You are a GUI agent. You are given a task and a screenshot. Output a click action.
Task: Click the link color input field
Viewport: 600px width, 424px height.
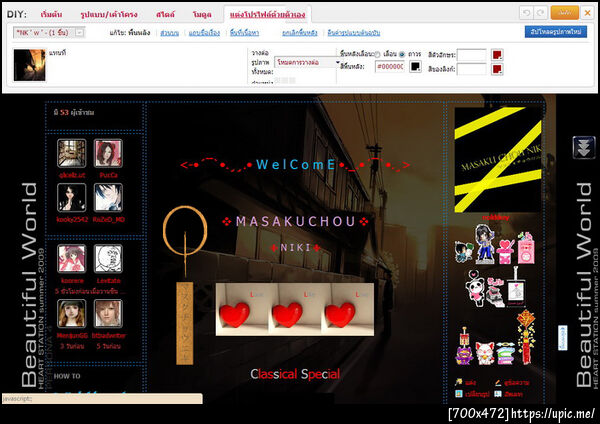[471, 69]
